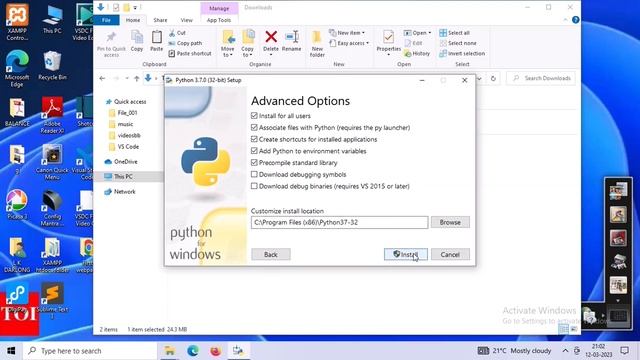Open the File tab in Explorer

106,20
